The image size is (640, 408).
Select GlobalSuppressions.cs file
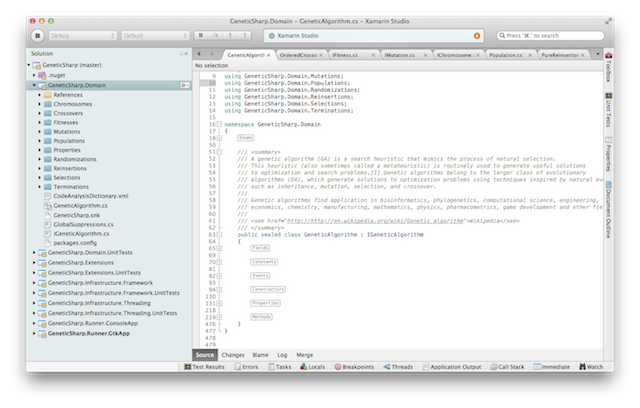point(83,224)
